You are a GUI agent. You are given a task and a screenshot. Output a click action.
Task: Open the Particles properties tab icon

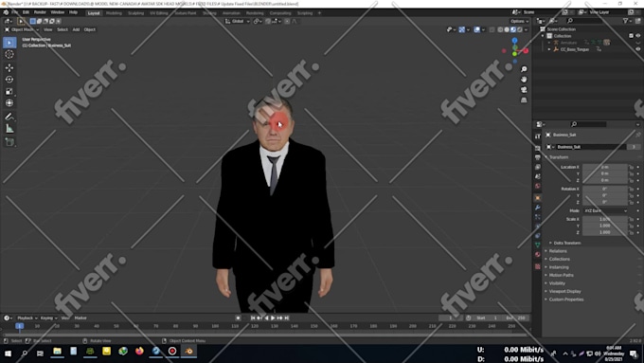tap(538, 217)
